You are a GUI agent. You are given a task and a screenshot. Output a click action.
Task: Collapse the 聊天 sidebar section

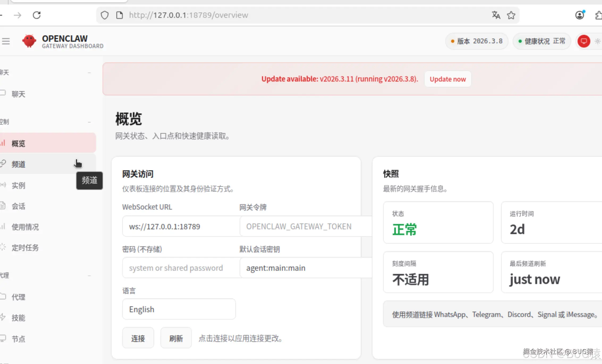[x=89, y=73]
